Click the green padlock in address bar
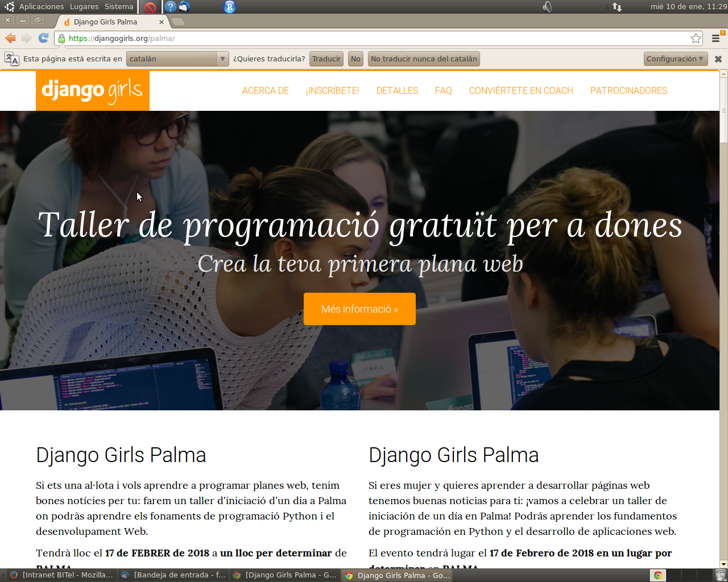This screenshot has height=582, width=728. 61,39
